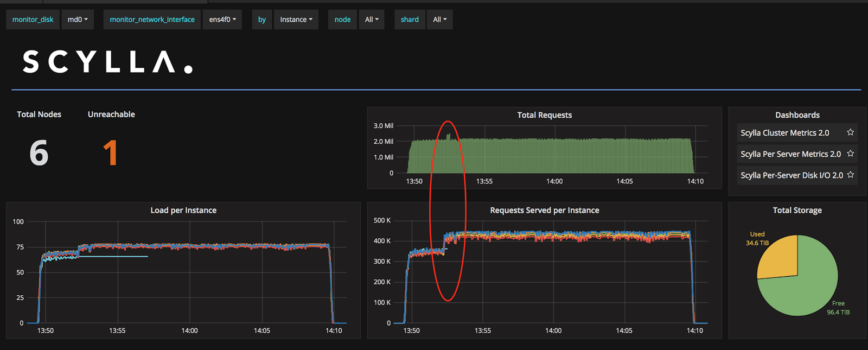The width and height of the screenshot is (868, 350).
Task: Click the orange Unreachable count value
Action: click(x=110, y=153)
